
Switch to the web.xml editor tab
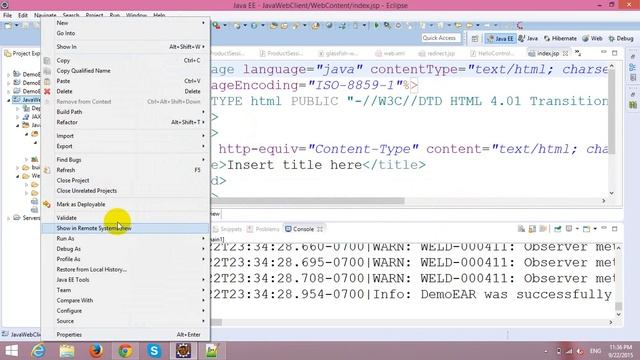[x=390, y=53]
